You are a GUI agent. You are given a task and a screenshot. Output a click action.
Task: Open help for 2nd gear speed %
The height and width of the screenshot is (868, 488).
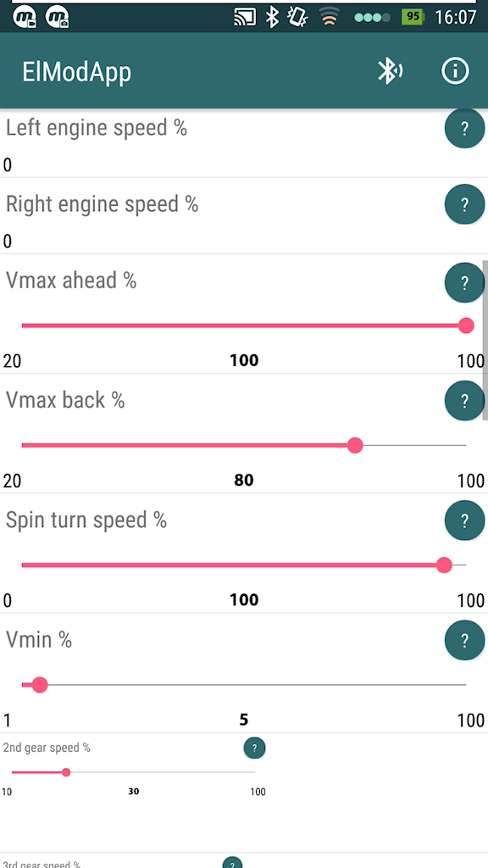coord(254,748)
